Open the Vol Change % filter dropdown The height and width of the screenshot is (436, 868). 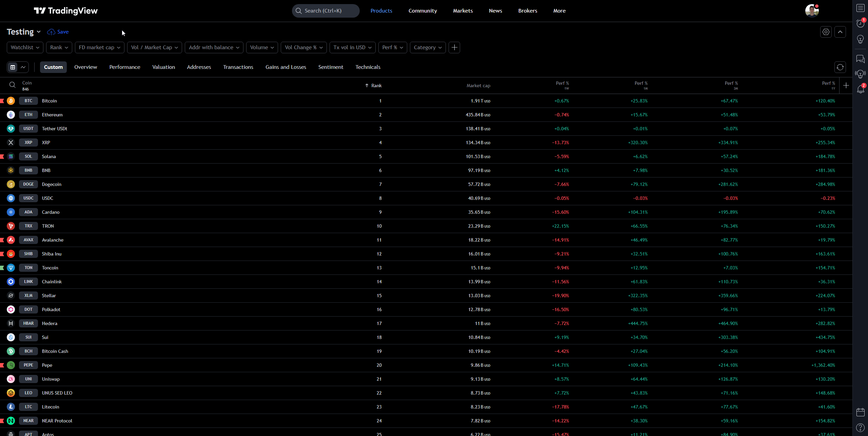(304, 48)
